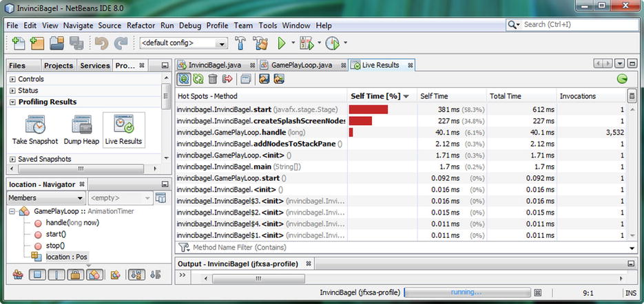
Task: Click the Save All toolbar icon
Action: [76, 43]
